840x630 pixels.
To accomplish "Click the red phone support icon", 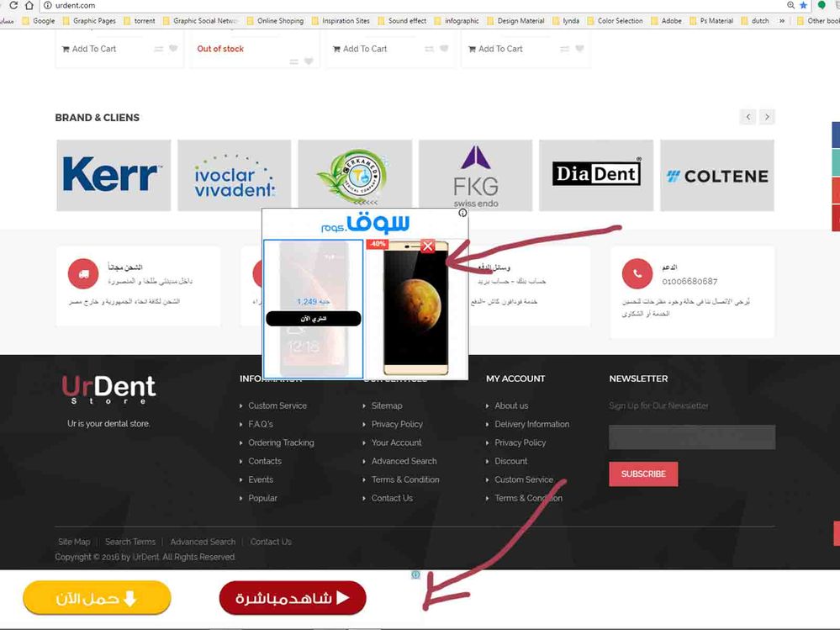I will pyautogui.click(x=637, y=273).
